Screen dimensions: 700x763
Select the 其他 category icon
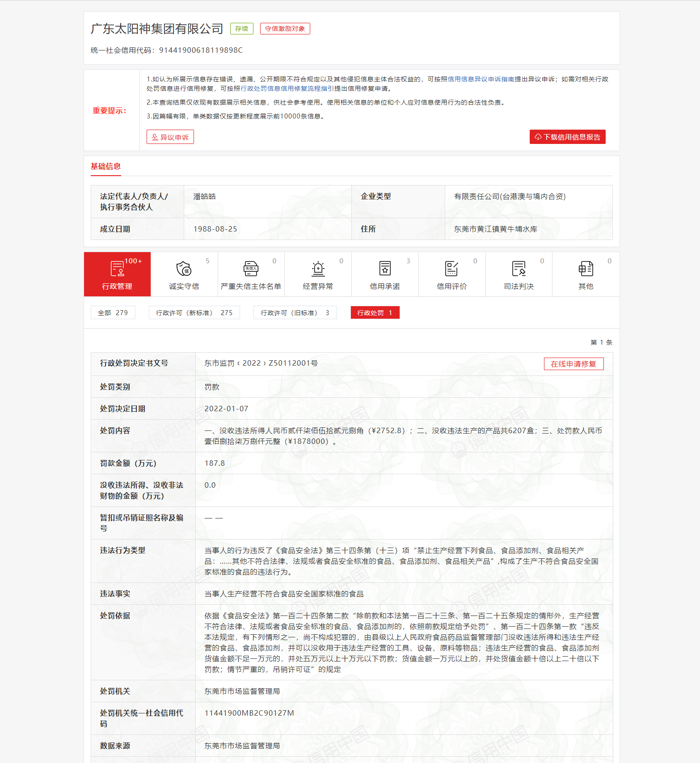[586, 269]
